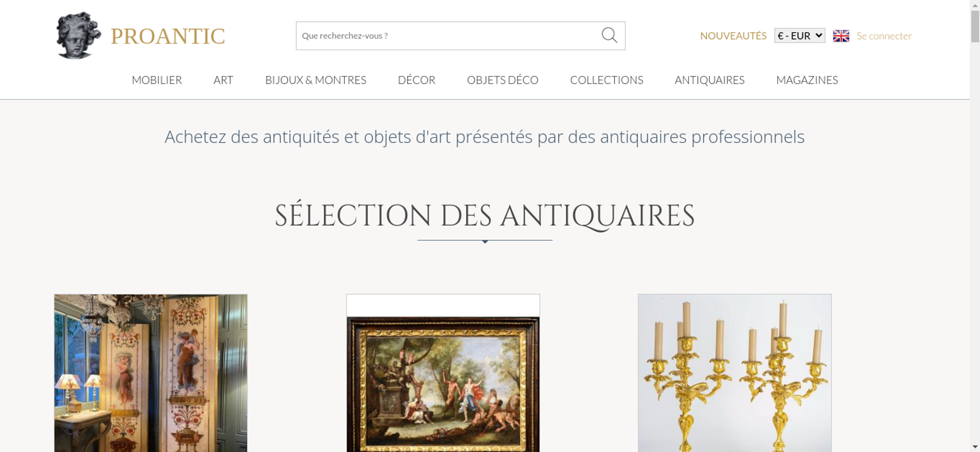The width and height of the screenshot is (980, 452).
Task: Open the Art menu
Action: (x=223, y=80)
